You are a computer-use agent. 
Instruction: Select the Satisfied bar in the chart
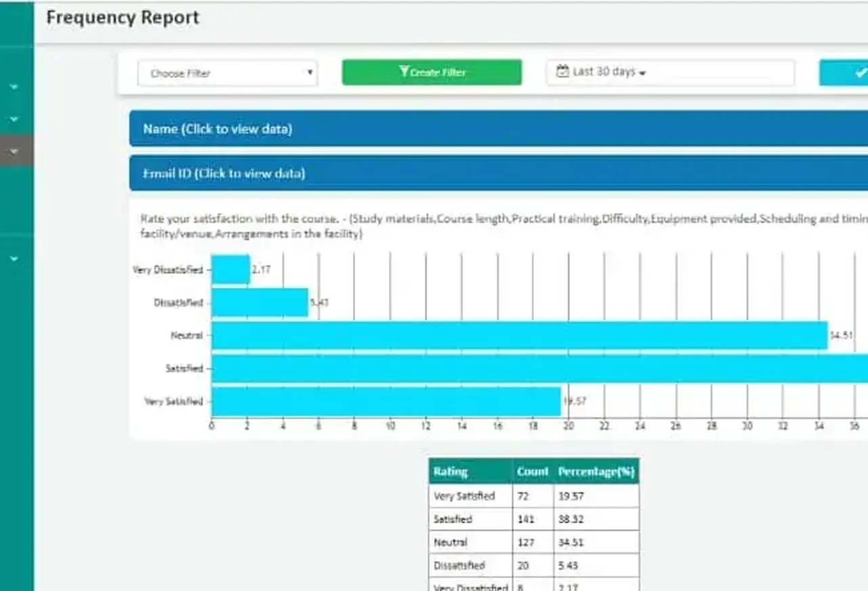[539, 369]
